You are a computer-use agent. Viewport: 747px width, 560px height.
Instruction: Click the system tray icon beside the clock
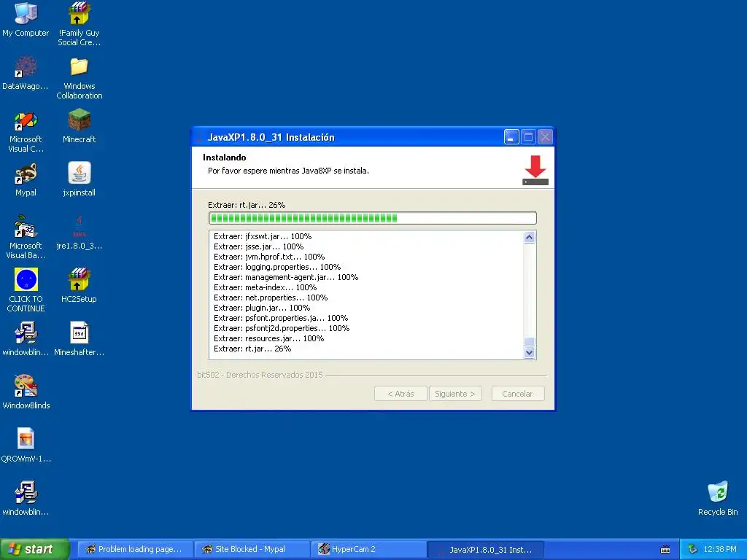692,550
